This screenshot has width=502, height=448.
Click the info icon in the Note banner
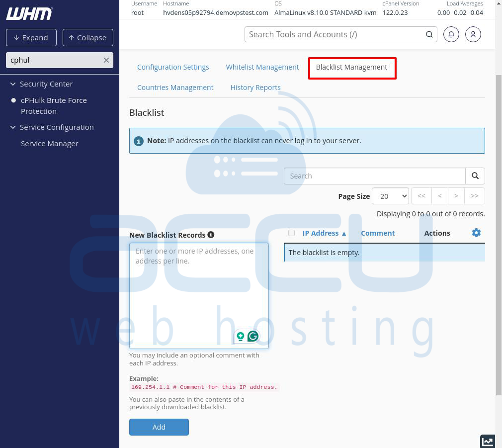pyautogui.click(x=138, y=141)
